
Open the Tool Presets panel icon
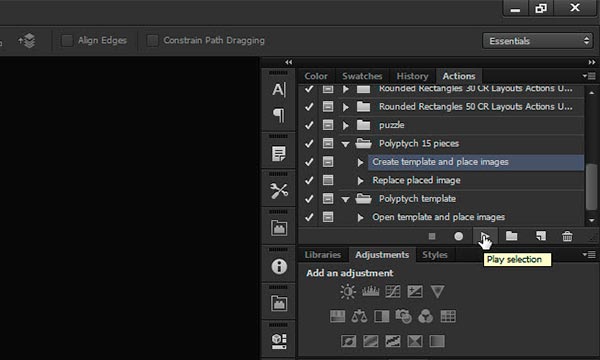coord(279,191)
